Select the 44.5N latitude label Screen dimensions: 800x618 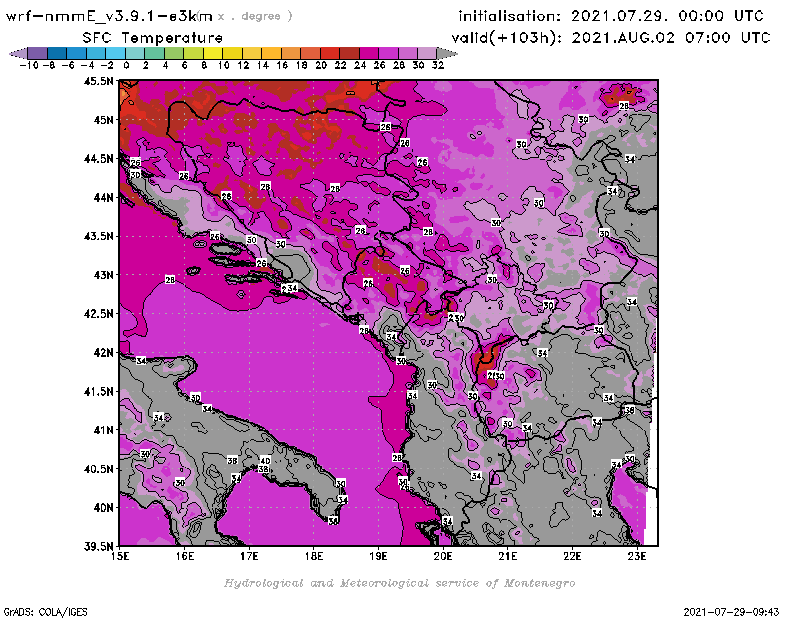pyautogui.click(x=98, y=159)
